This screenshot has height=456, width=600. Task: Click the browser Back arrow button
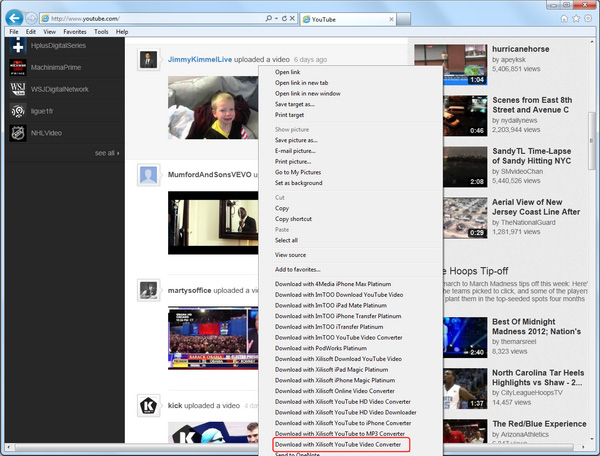15,18
